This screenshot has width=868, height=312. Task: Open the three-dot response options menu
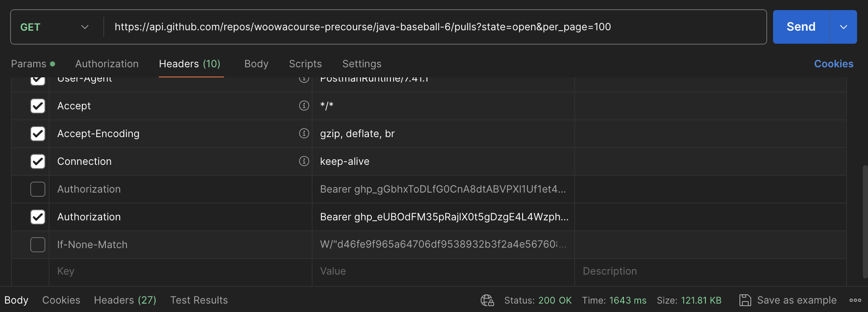855,300
